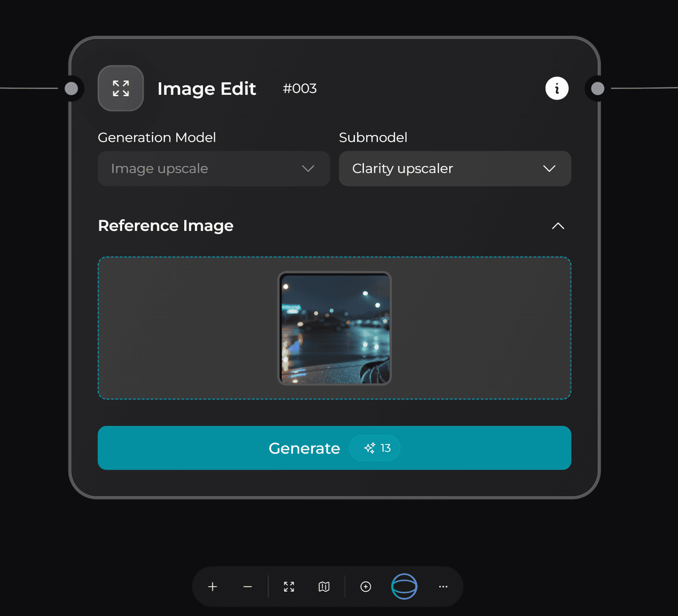The height and width of the screenshot is (616, 678).
Task: Select the uploaded street photo thumbnail
Action: click(x=334, y=328)
